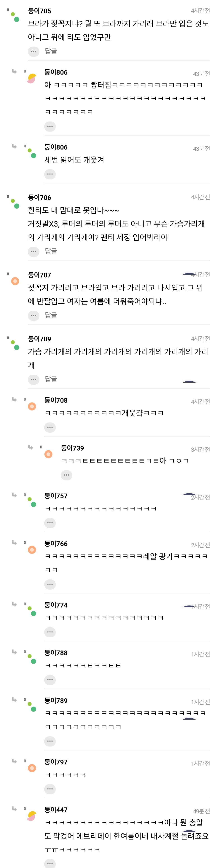This screenshot has width=215, height=868.
Task: Click 답글 under 둥이707's comment
Action: (x=51, y=315)
